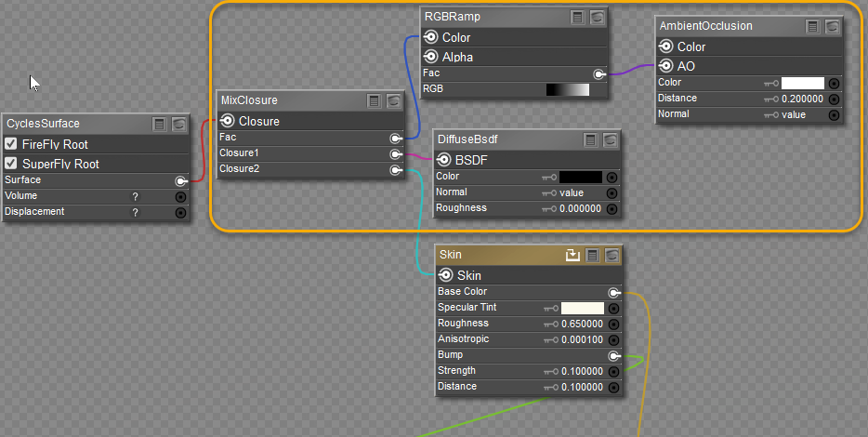Collapse DiffuseBsdf inputs with the list icon
868x437 pixels.
point(591,140)
